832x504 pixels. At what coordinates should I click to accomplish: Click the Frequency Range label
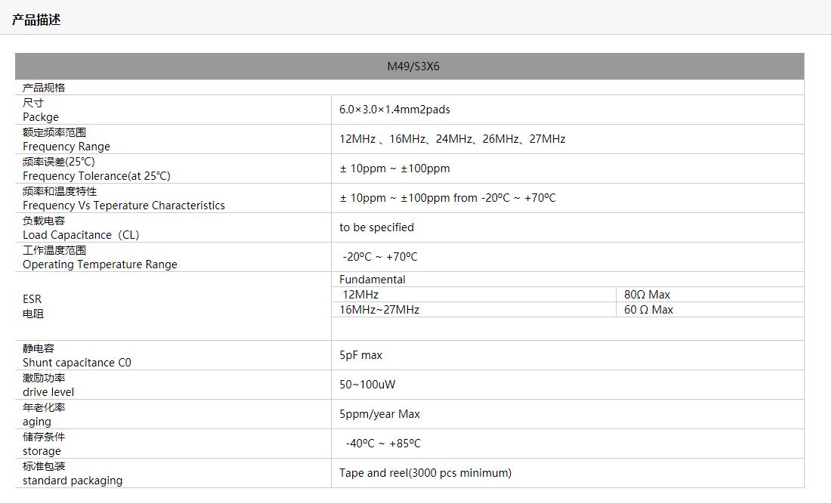pyautogui.click(x=66, y=147)
